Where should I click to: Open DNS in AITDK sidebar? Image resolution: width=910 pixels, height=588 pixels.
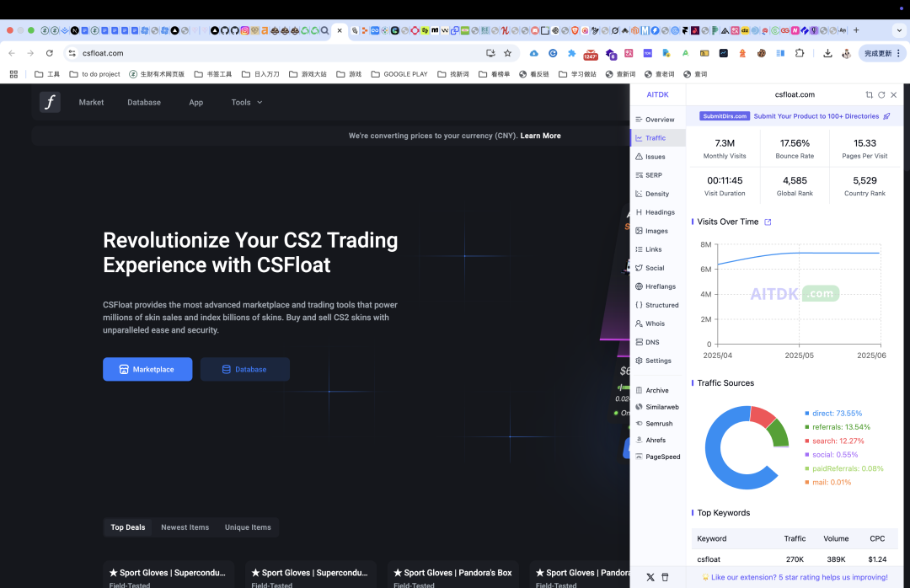657,343
